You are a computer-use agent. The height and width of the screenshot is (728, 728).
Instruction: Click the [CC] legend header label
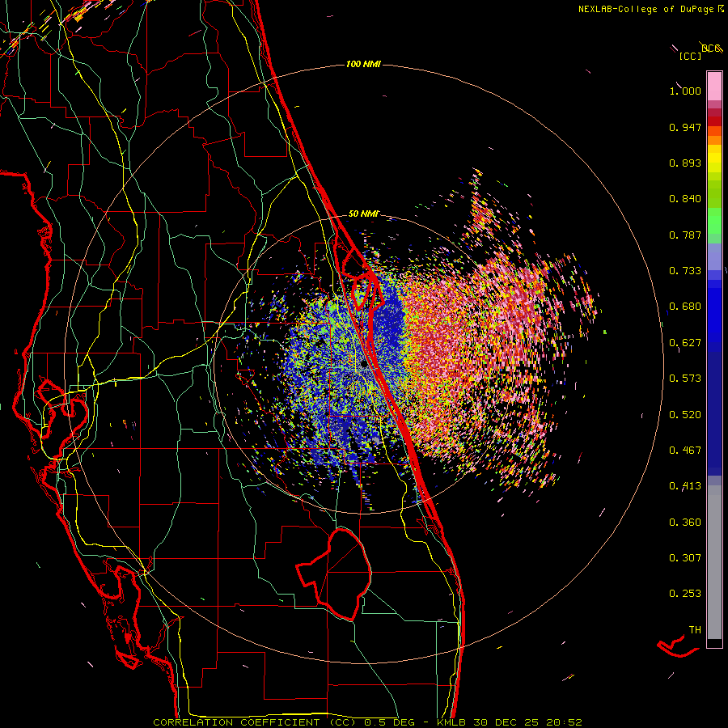(x=691, y=56)
